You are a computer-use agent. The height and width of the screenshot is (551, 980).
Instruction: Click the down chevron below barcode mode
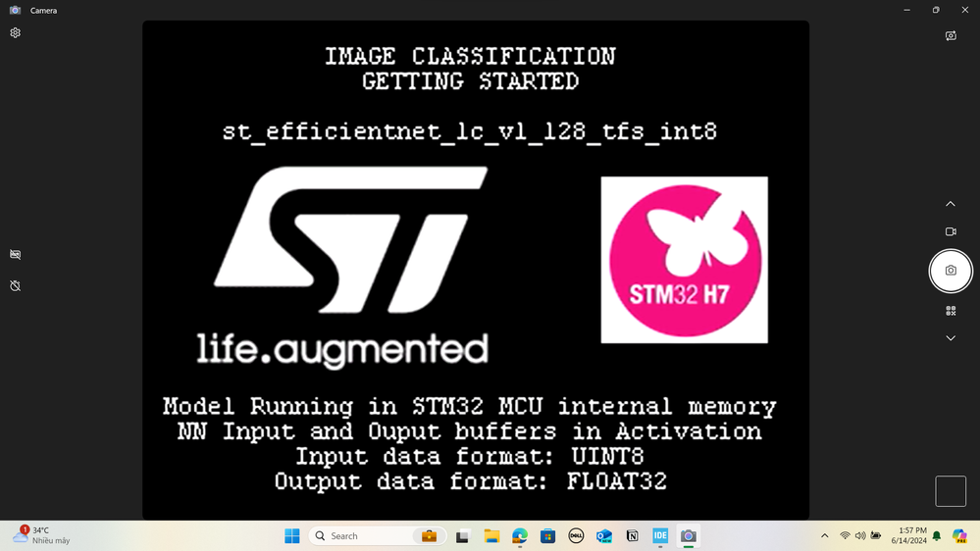tap(951, 338)
